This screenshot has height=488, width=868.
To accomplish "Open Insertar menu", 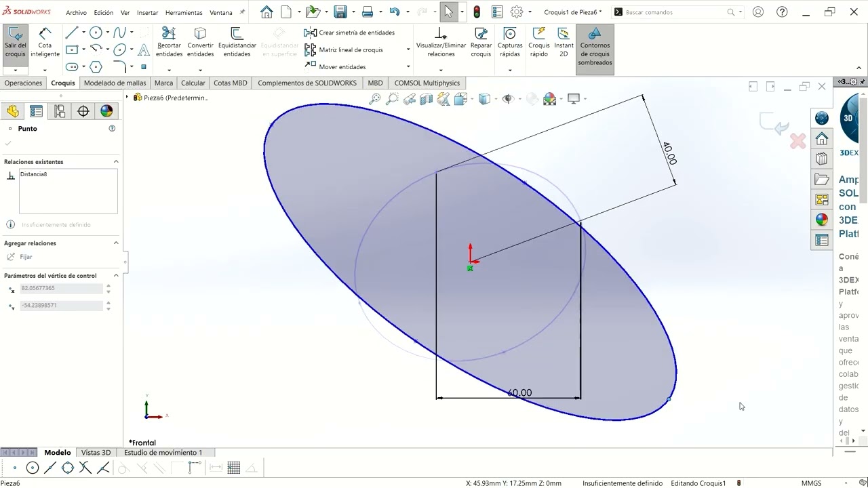I will point(147,13).
